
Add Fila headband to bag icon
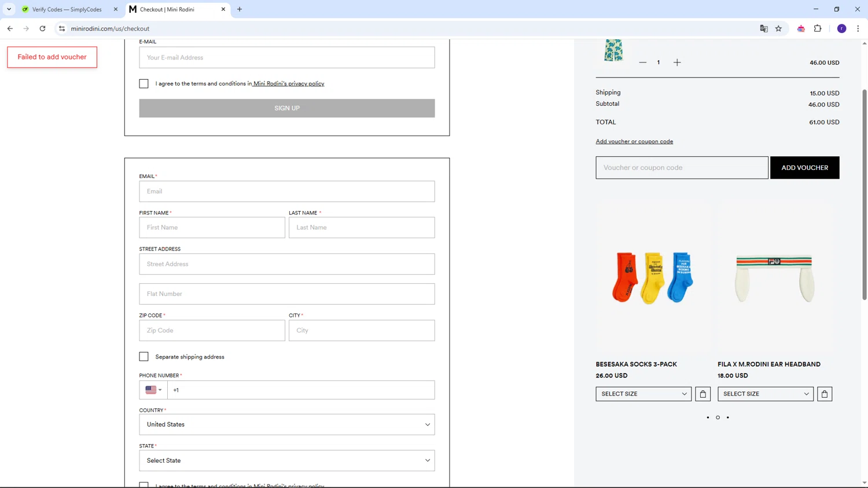tap(825, 394)
